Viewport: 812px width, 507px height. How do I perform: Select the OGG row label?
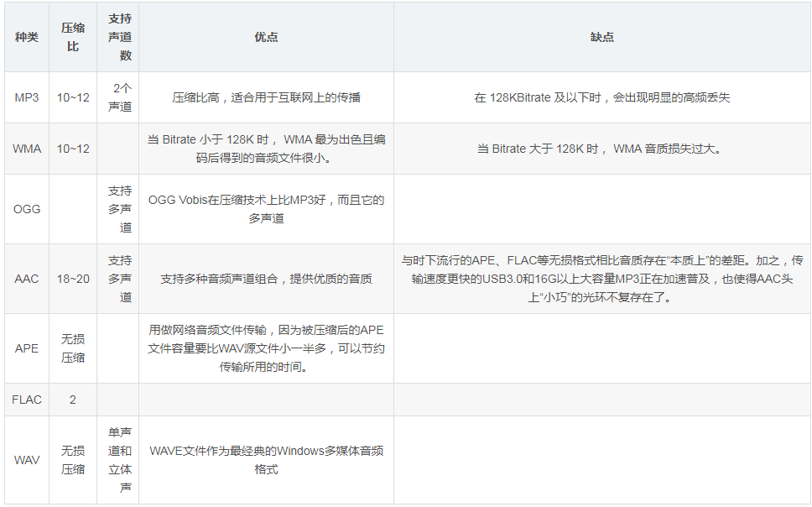pyautogui.click(x=26, y=208)
